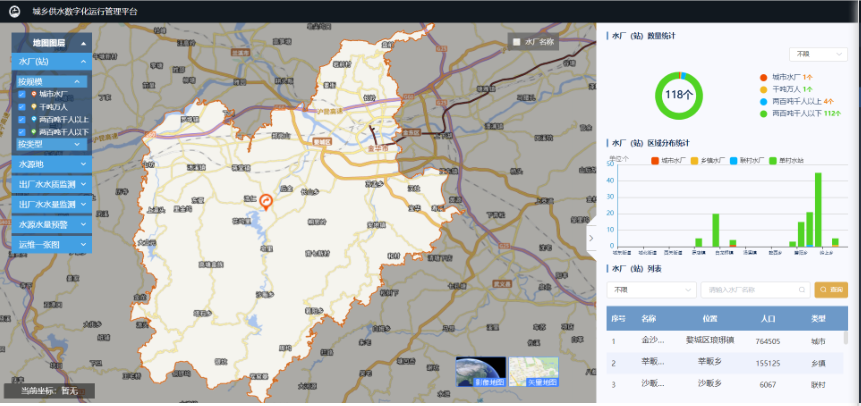Open the 运维一张图 menu item

[51, 244]
